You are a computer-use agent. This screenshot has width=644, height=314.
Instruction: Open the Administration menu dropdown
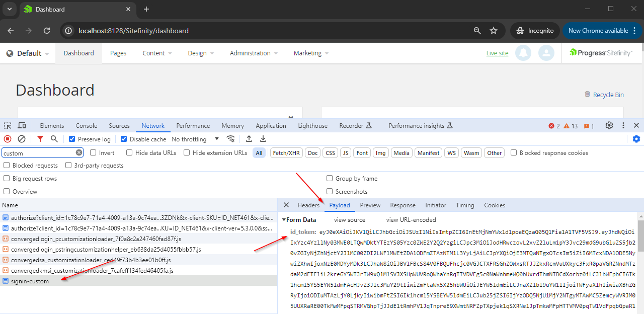click(254, 53)
